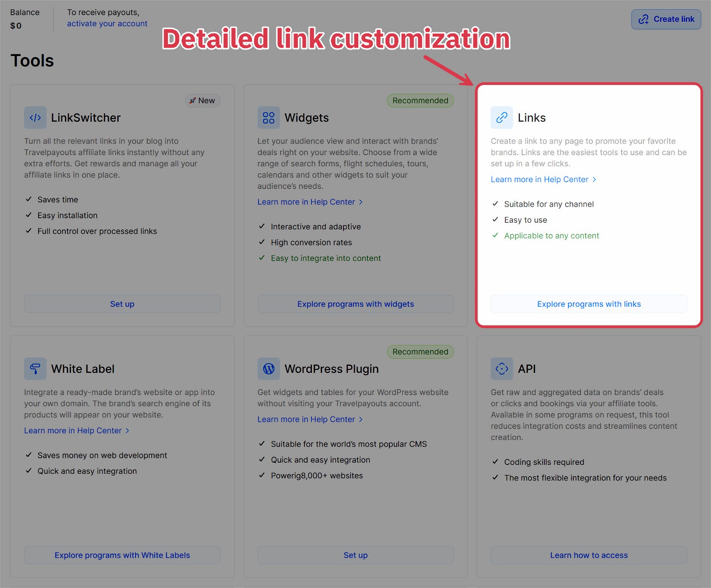711x588 pixels.
Task: Click the Recommended badge on WordPress Plugin
Action: point(420,352)
